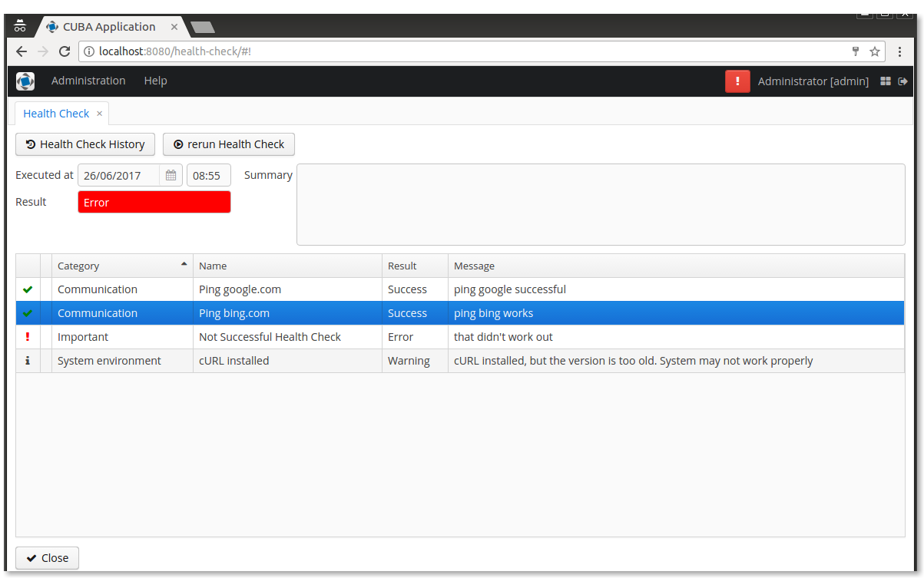924x588 pixels.
Task: Select the Ping google.com row
Action: [x=460, y=289]
